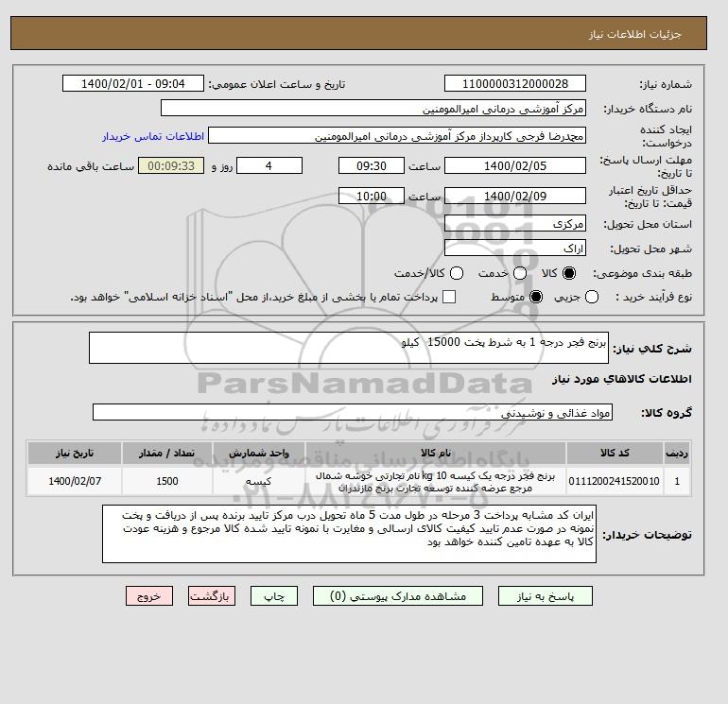Image resolution: width=728 pixels, height=704 pixels.
Task: Click the response deadline date 1400/02/05
Action: tap(515, 165)
